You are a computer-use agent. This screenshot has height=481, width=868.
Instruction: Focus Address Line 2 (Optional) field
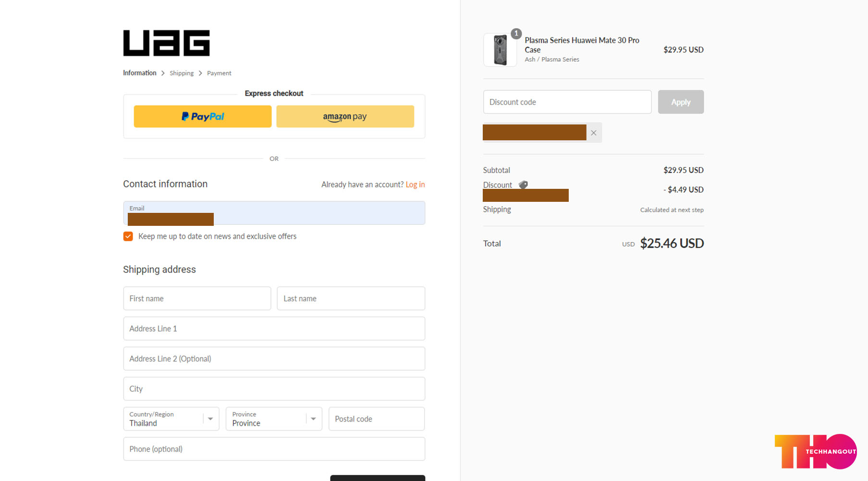pos(274,358)
